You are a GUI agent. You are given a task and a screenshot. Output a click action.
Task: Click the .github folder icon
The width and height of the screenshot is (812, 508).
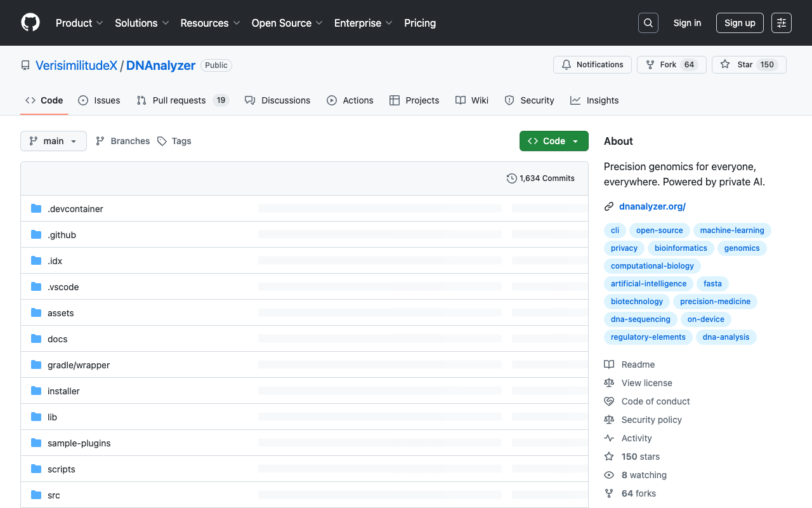point(36,235)
